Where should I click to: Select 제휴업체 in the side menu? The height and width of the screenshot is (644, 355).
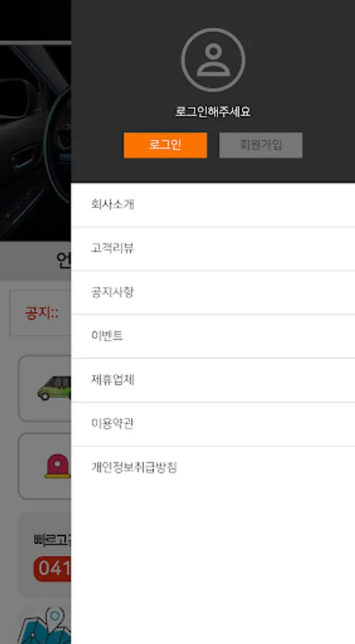pyautogui.click(x=213, y=381)
